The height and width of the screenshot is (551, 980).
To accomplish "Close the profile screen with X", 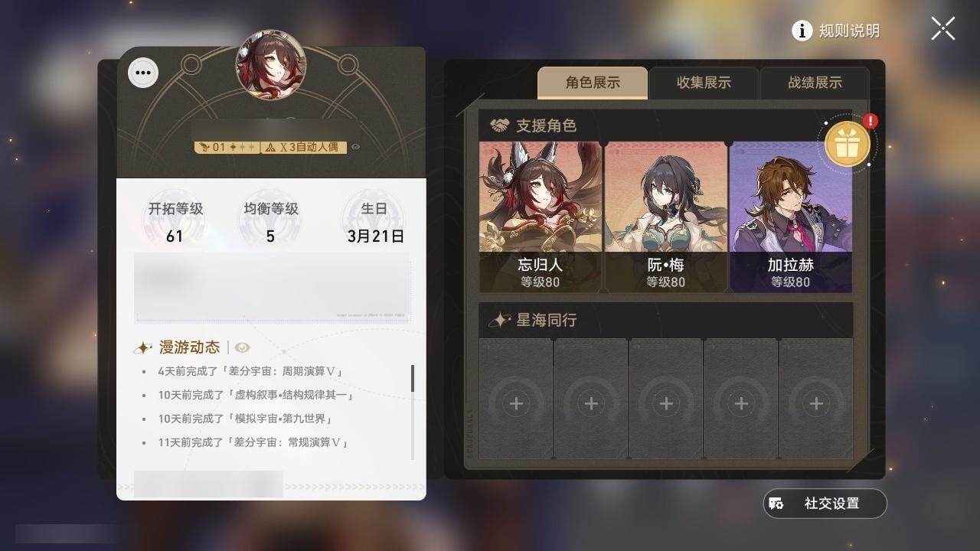I will pyautogui.click(x=942, y=29).
